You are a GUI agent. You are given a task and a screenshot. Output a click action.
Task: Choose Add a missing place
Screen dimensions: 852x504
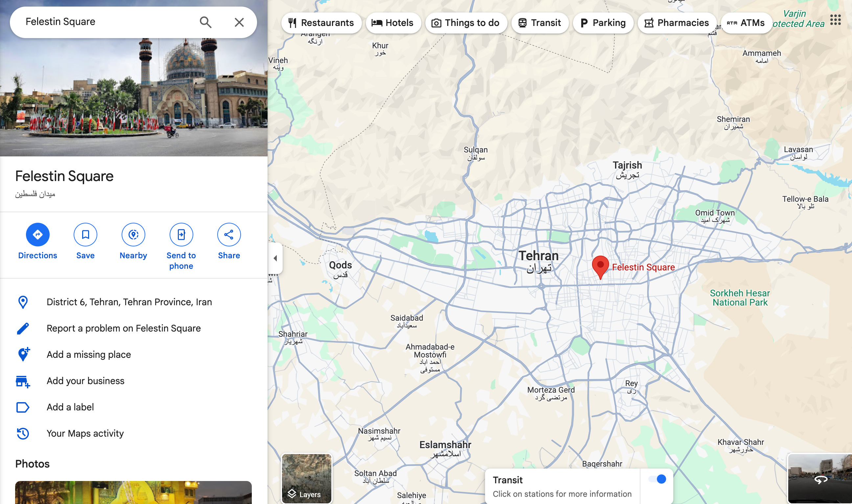tap(89, 355)
